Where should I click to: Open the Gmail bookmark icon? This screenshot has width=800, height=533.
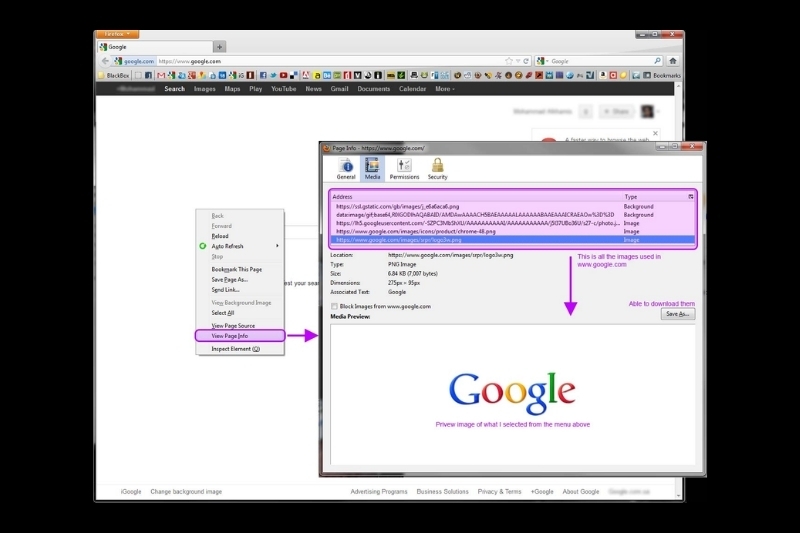click(x=161, y=75)
